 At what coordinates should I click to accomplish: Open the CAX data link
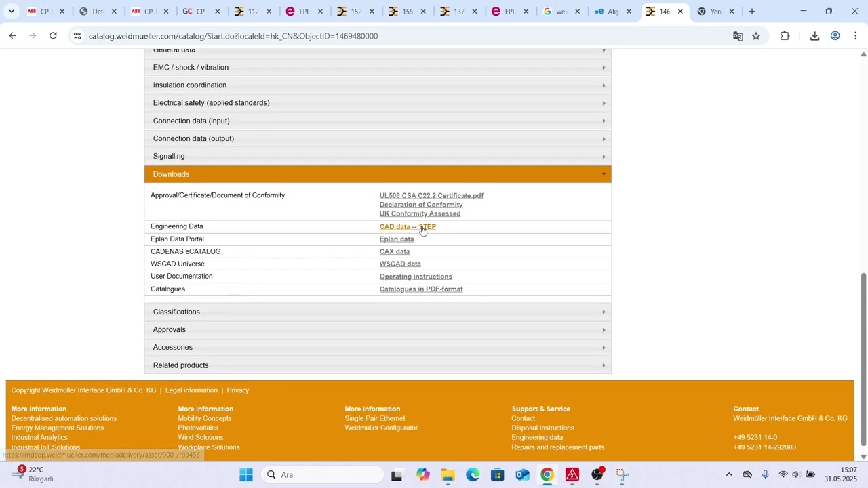tap(395, 252)
